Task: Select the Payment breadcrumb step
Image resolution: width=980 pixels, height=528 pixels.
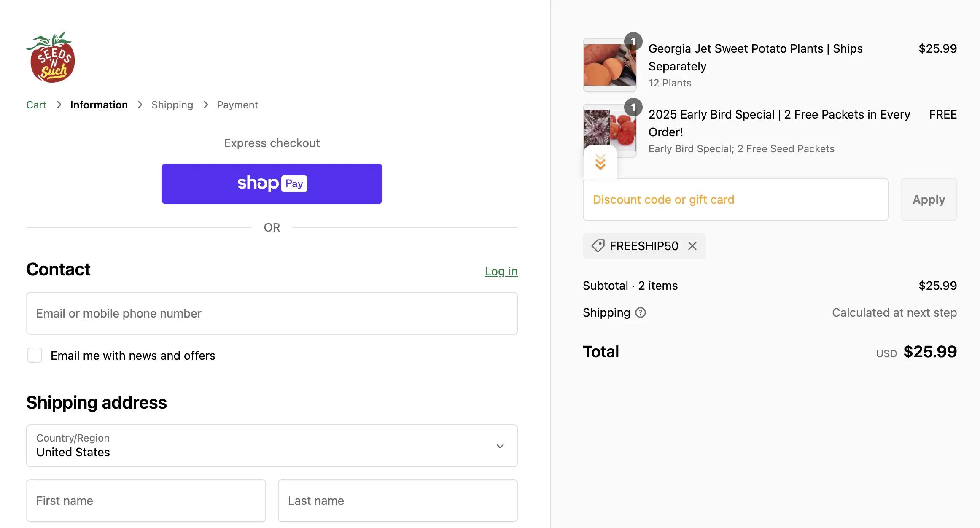Action: 237,105
